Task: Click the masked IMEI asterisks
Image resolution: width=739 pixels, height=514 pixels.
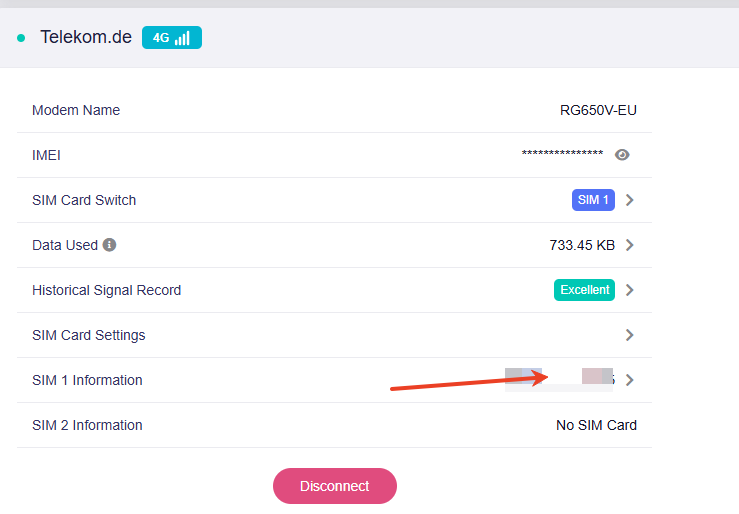Action: click(562, 154)
